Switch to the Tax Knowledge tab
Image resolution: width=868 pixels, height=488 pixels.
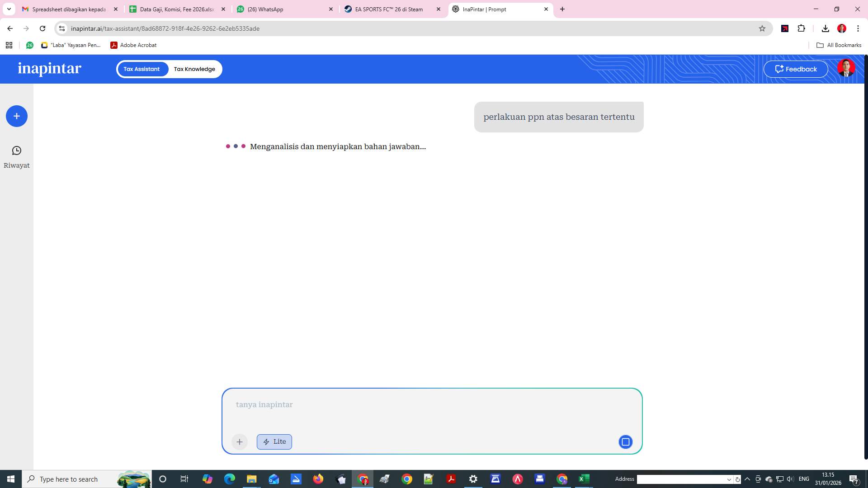194,69
